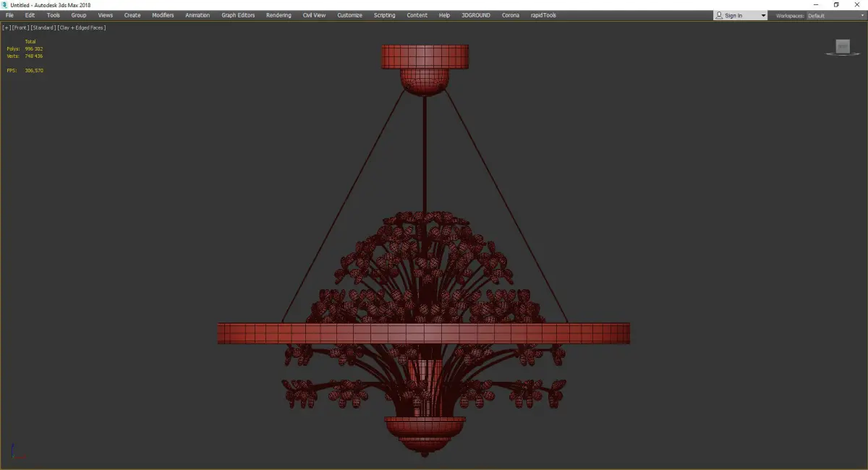Open the Edit menu
Viewport: 868px width, 470px height.
(30, 15)
